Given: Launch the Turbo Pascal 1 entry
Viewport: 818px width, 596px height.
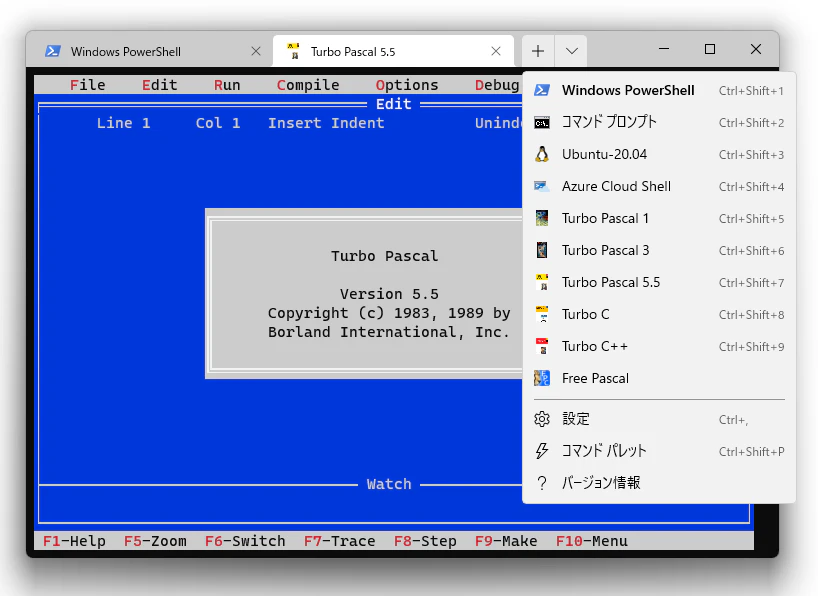Looking at the screenshot, I should click(x=659, y=218).
